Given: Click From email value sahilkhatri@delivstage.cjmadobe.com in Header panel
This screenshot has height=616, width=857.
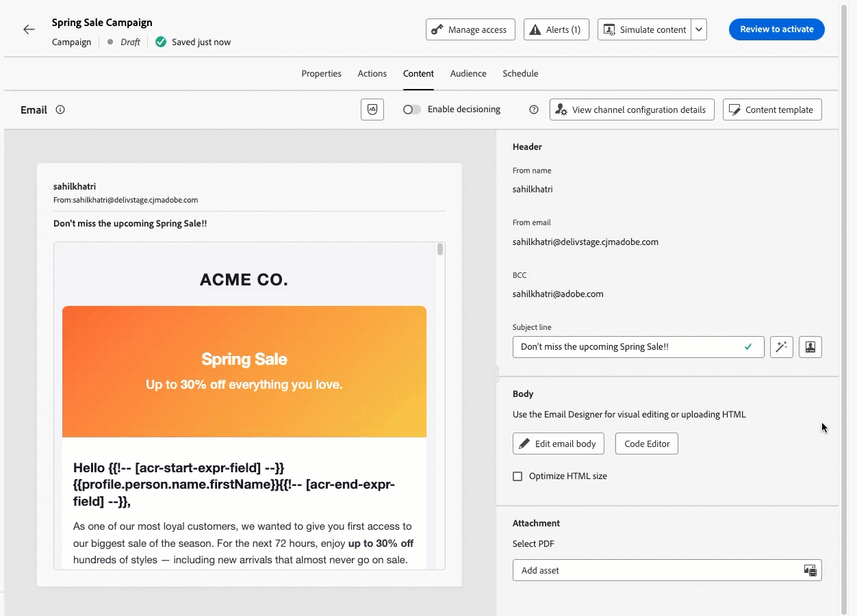Looking at the screenshot, I should (585, 242).
